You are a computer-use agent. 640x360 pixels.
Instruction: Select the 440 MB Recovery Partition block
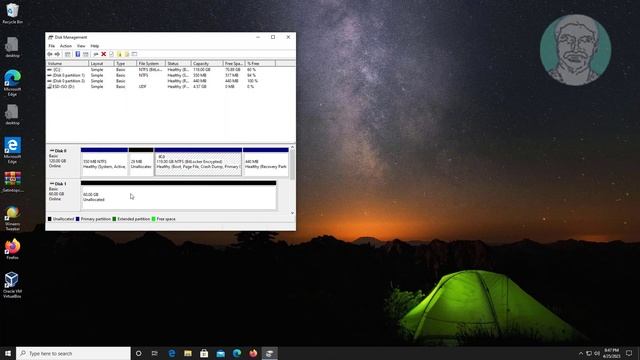pos(266,162)
